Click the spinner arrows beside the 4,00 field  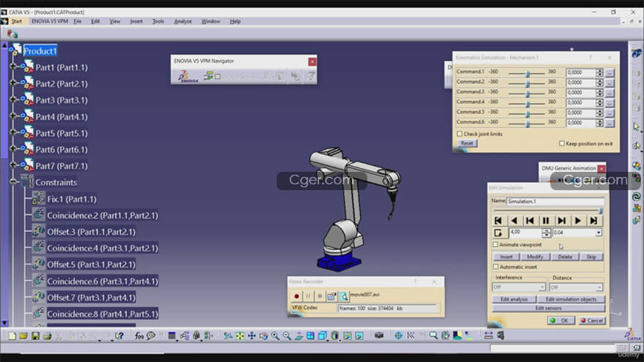[546, 233]
